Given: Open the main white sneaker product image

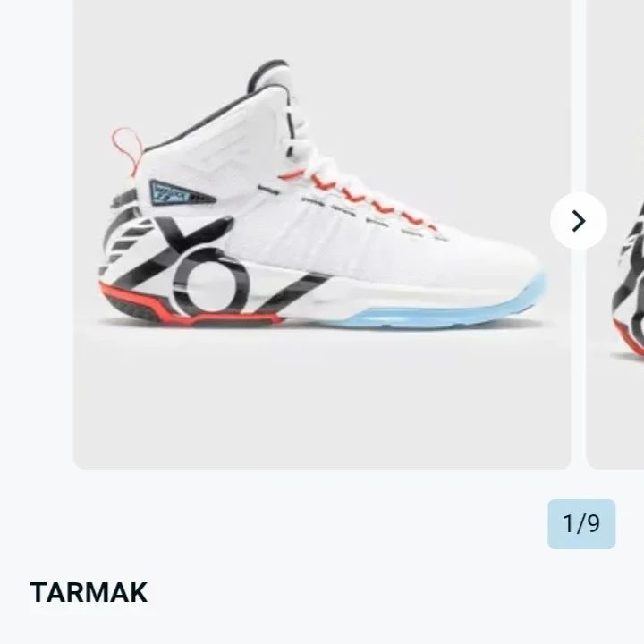Looking at the screenshot, I should pos(322,234).
